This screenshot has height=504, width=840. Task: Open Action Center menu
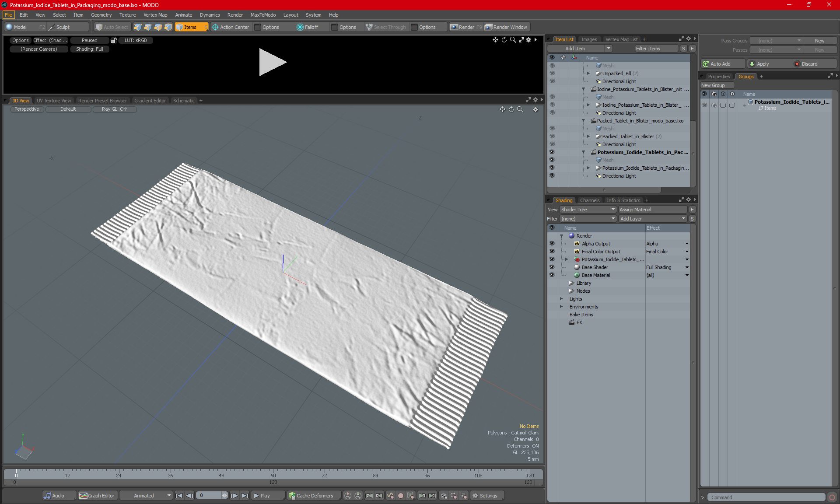231,27
